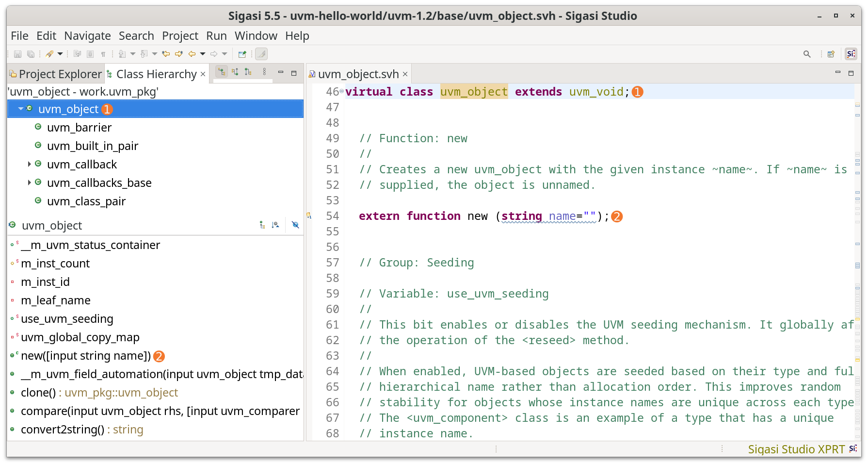Open the File menu
This screenshot has height=465, width=868.
[x=20, y=36]
